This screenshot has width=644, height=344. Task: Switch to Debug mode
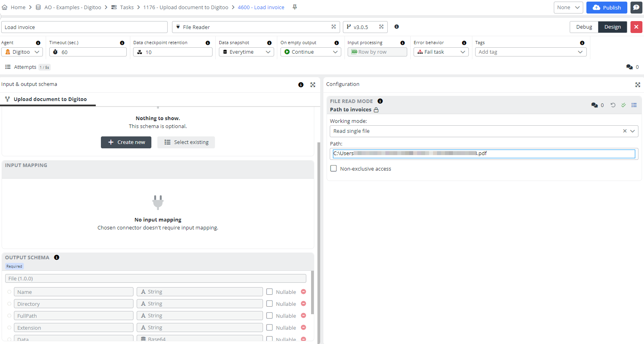pos(584,27)
